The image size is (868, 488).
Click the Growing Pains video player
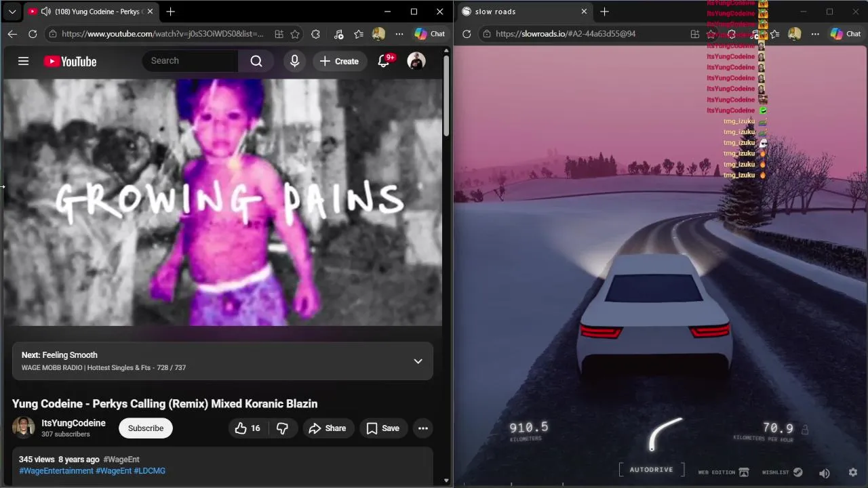pos(222,203)
